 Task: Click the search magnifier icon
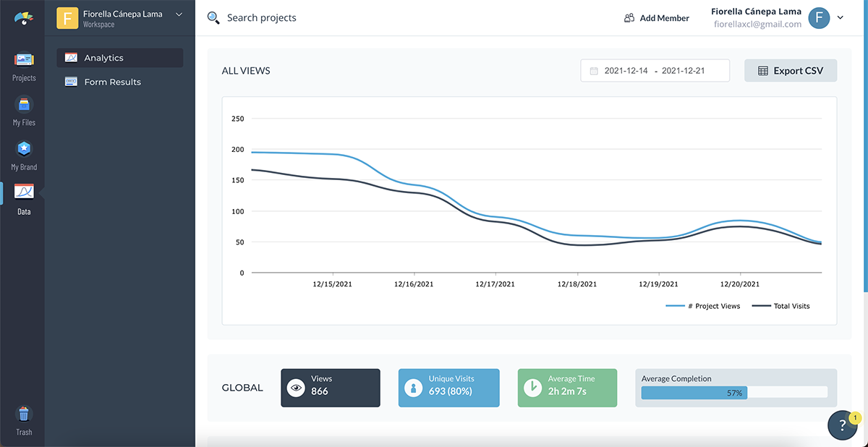(213, 18)
